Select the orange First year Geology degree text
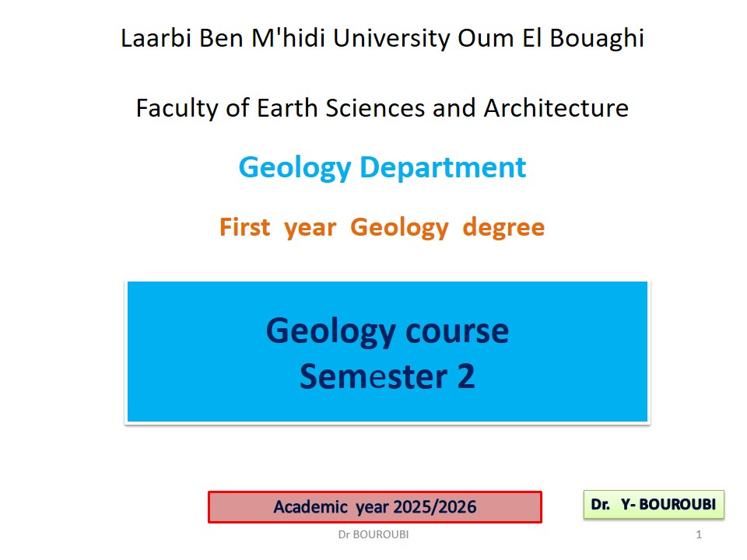 [382, 227]
